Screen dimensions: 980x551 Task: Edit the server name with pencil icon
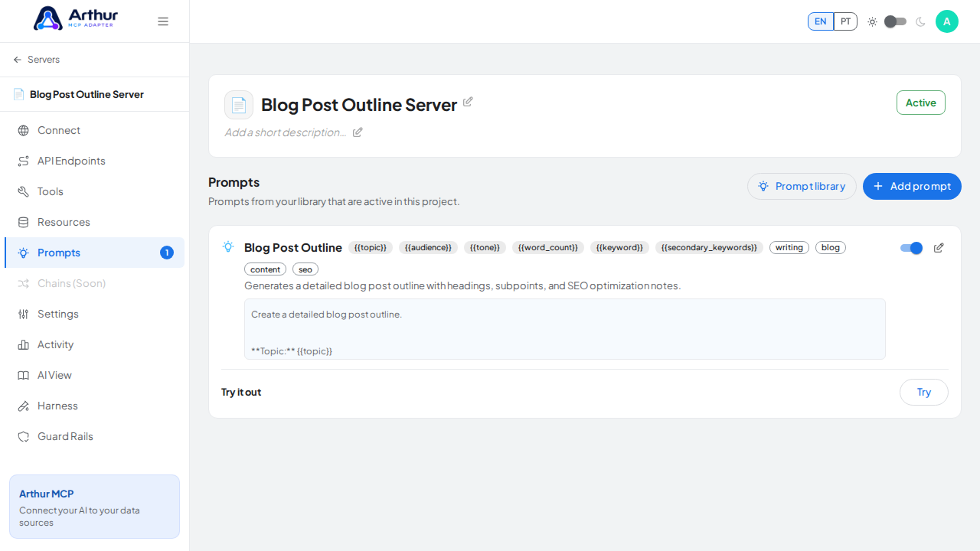coord(468,102)
